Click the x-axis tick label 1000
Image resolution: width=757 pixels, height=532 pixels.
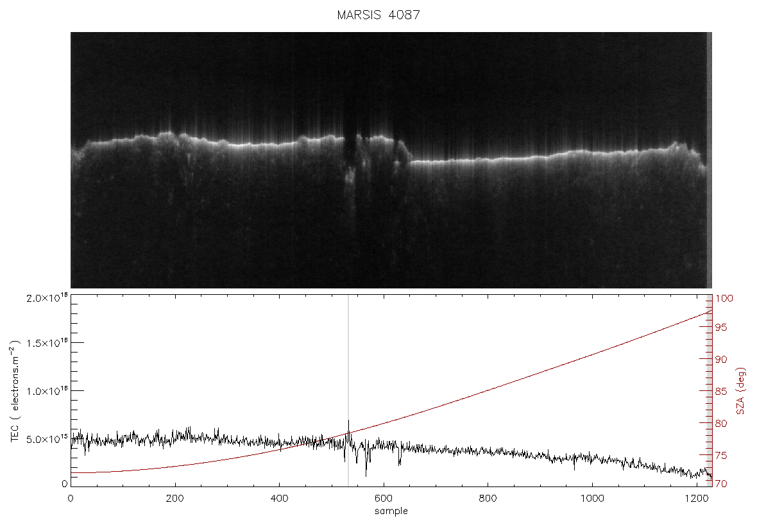[592, 499]
